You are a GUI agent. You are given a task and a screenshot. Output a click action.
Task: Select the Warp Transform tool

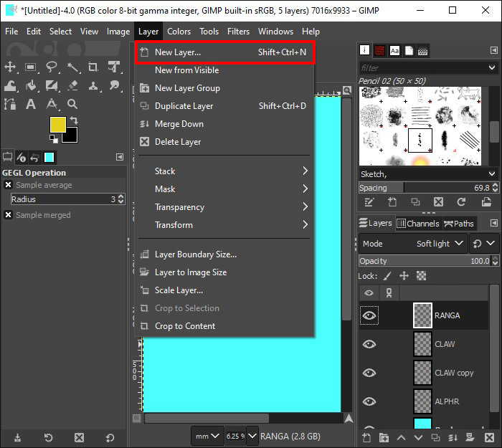[10, 85]
